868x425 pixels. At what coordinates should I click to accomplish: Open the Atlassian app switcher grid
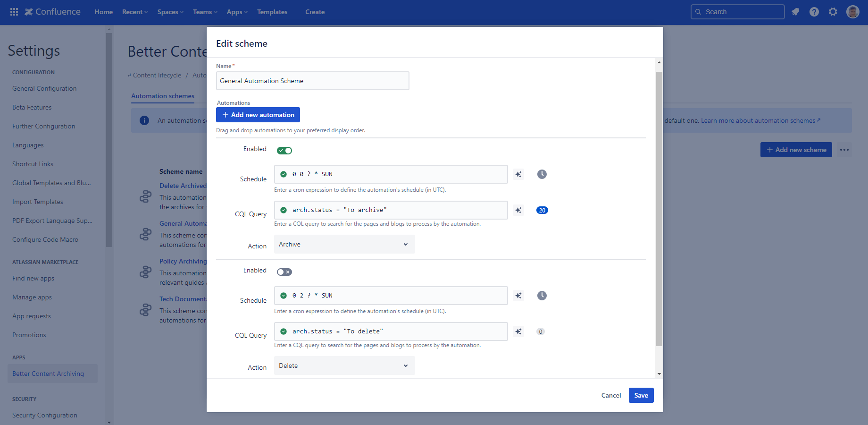13,11
